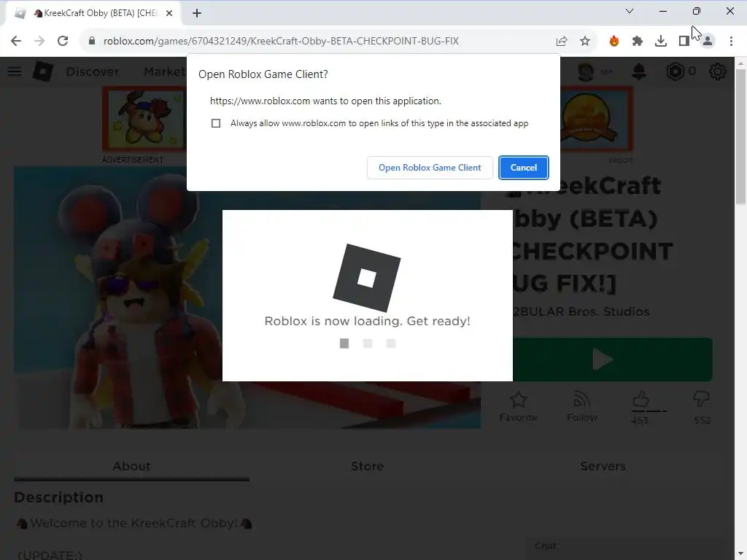Viewport: 747px width, 560px height.
Task: Cancel the open application dialog
Action: point(524,168)
